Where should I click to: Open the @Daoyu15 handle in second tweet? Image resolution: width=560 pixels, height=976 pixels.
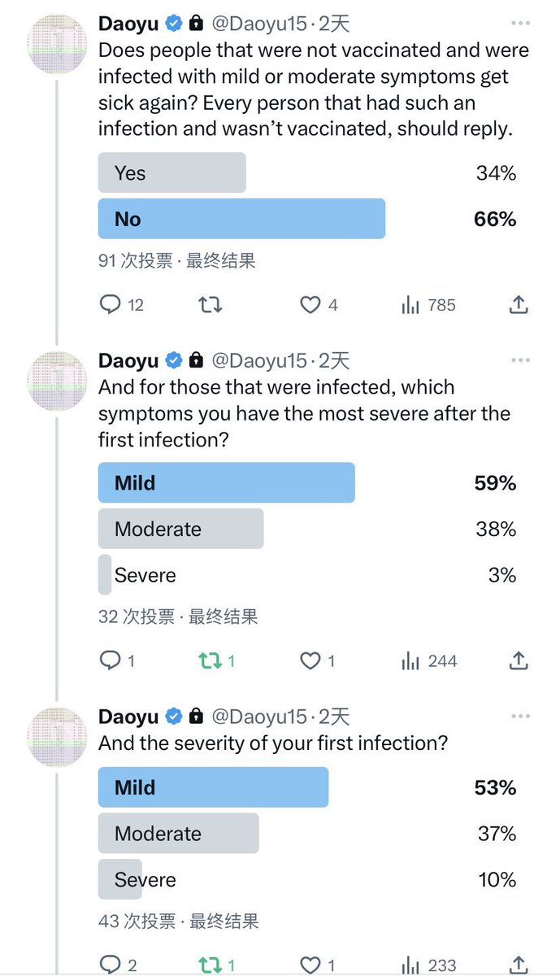[259, 360]
